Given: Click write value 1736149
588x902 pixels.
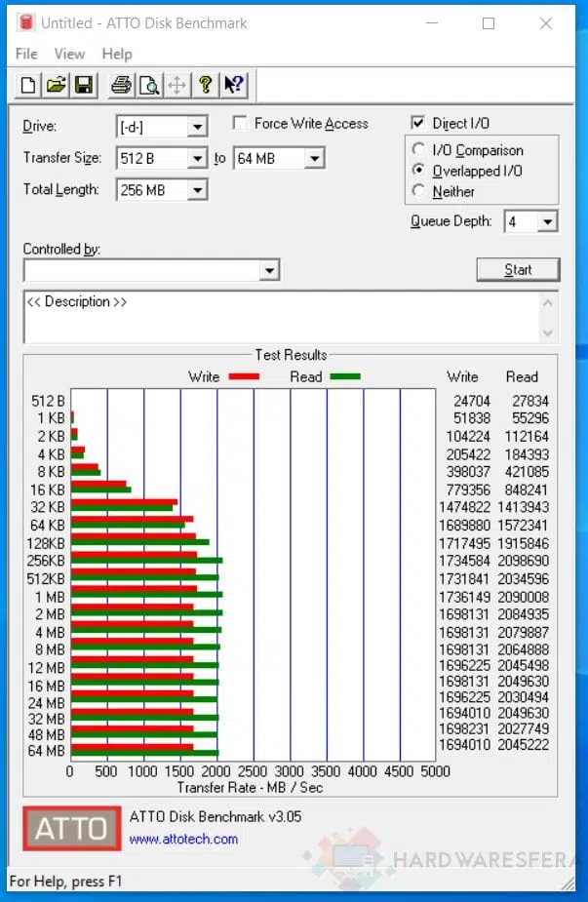Looking at the screenshot, I should tap(465, 597).
